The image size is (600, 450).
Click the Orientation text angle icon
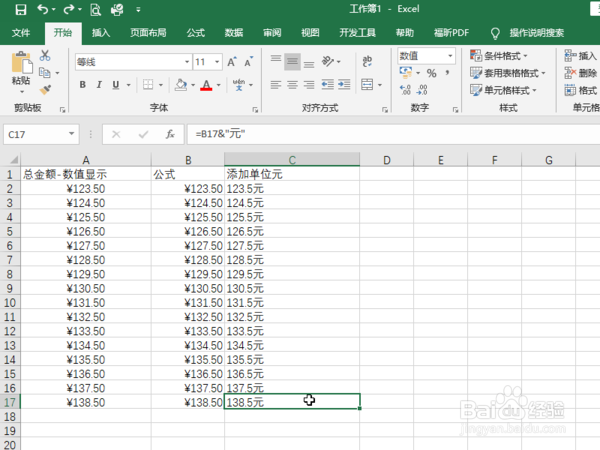328,61
